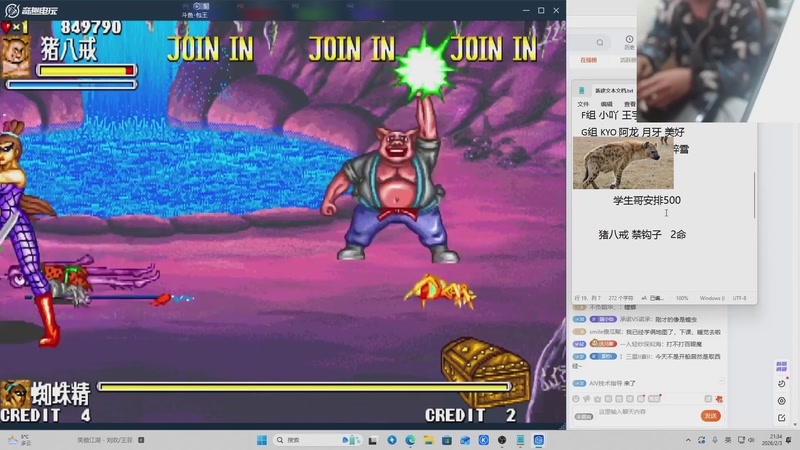
Task: Click the orange gift icon in chat toolbar
Action: (x=719, y=398)
